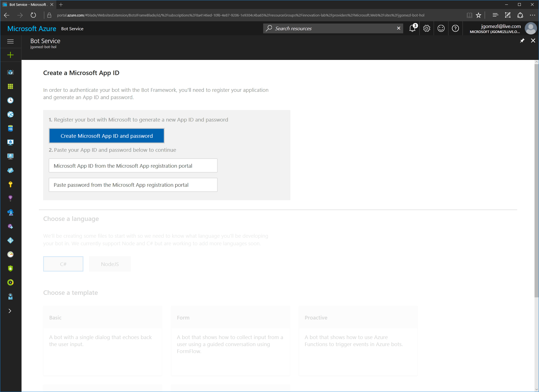The height and width of the screenshot is (392, 539).
Task: Click the smiley feedback icon
Action: (x=441, y=28)
